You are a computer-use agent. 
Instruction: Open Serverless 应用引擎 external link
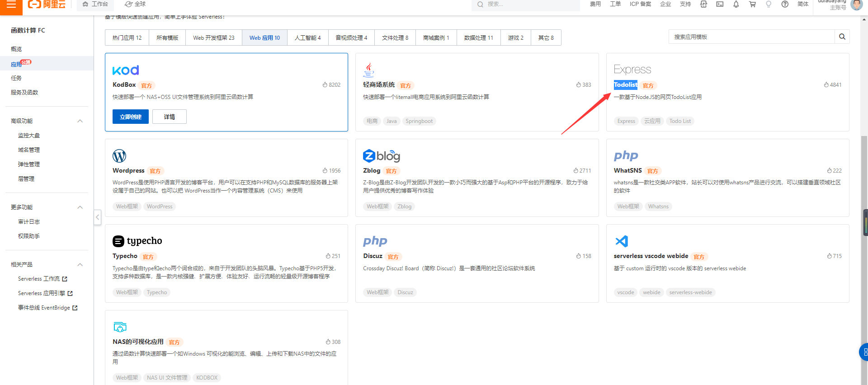pyautogui.click(x=45, y=293)
